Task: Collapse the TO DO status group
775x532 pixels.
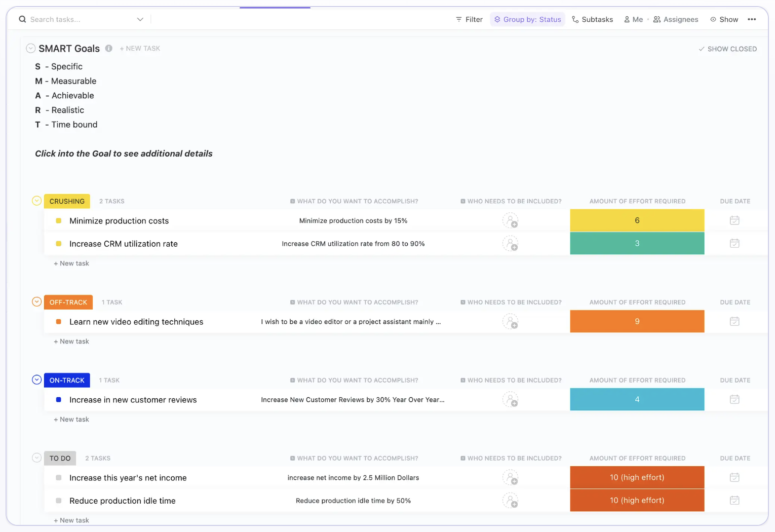Action: (36, 458)
